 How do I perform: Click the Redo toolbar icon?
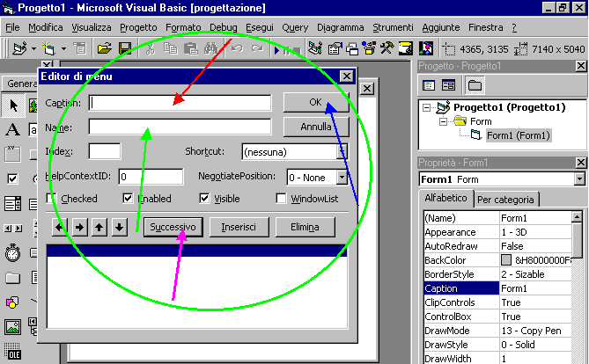pos(257,48)
